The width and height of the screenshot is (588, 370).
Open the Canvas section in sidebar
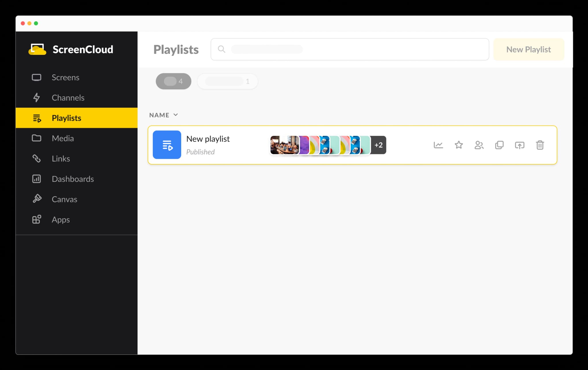coord(64,199)
